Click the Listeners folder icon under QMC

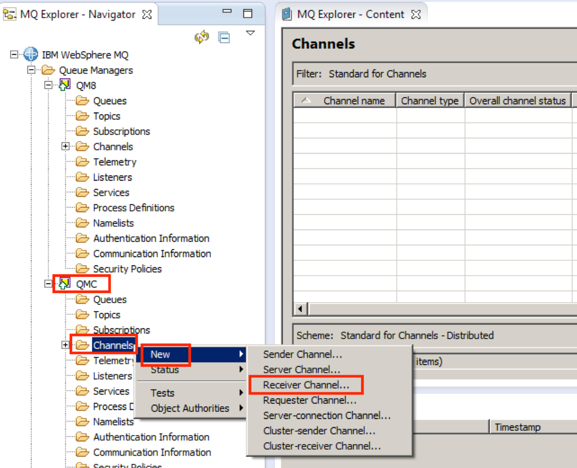[x=82, y=376]
